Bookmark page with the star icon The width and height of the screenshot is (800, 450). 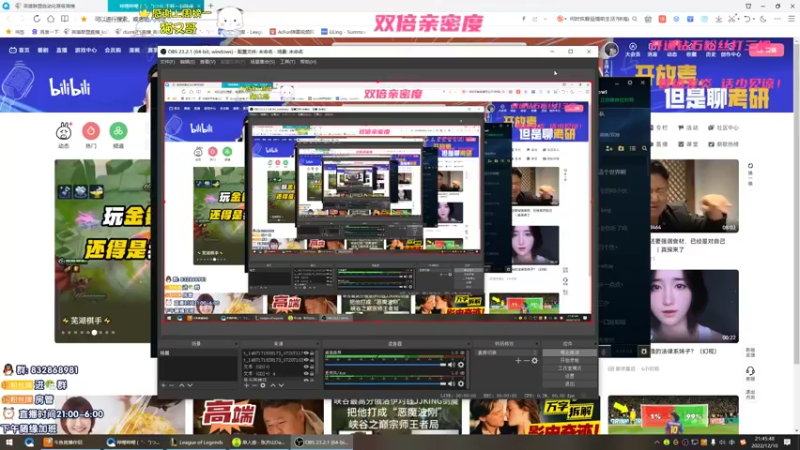[84, 19]
